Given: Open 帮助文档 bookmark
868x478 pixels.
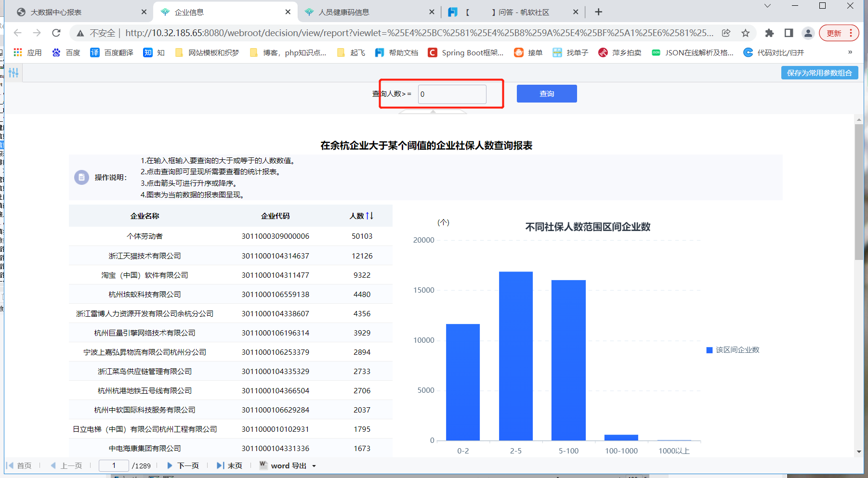Looking at the screenshot, I should pyautogui.click(x=396, y=52).
